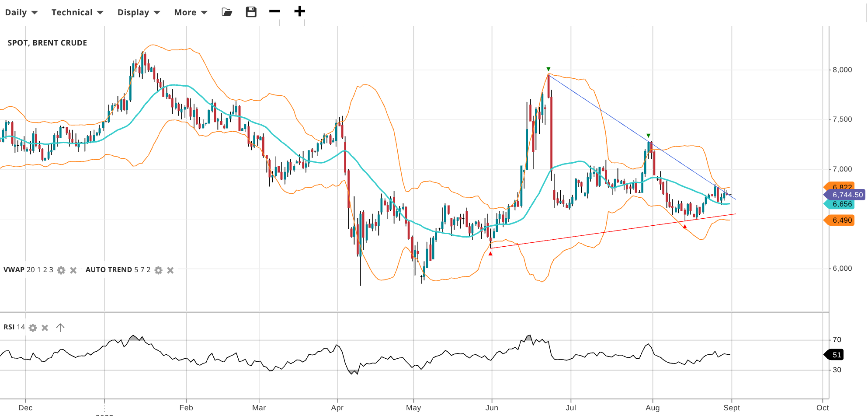This screenshot has height=416, width=868.
Task: Open the saved chart folder icon
Action: pos(227,12)
